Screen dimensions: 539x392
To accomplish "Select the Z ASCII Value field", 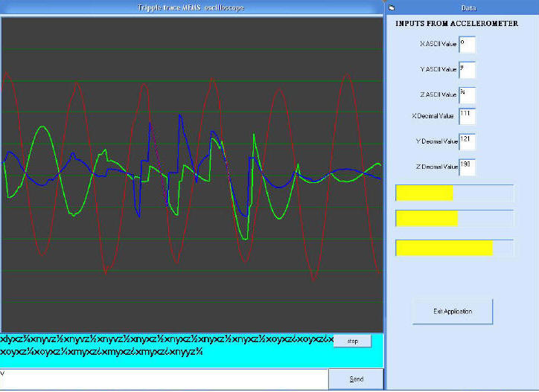I will (468, 95).
